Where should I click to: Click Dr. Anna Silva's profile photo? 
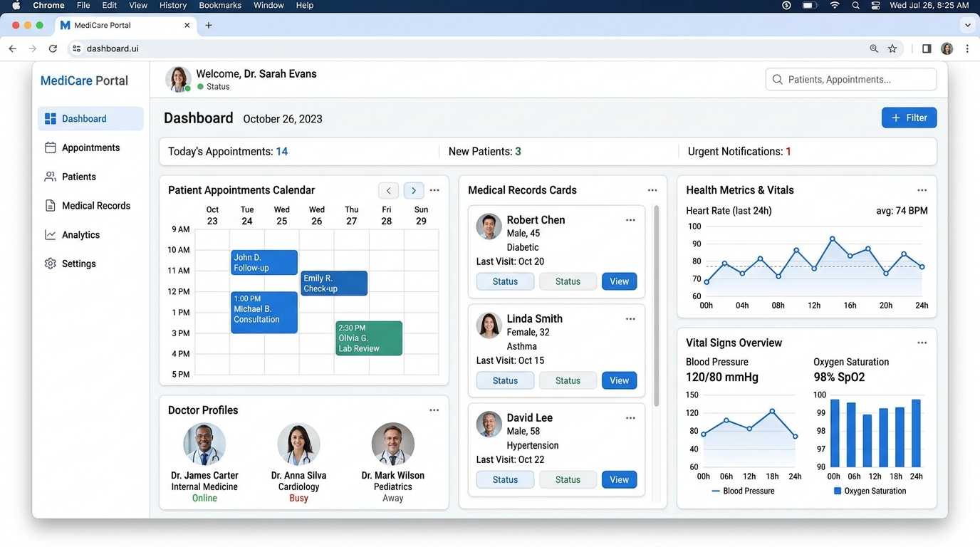(x=298, y=444)
